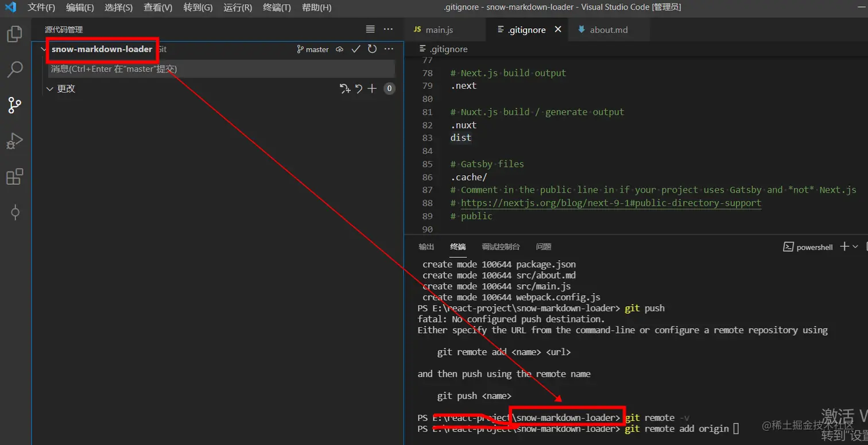Click '# public' comment line
This screenshot has height=445, width=868.
pos(472,216)
